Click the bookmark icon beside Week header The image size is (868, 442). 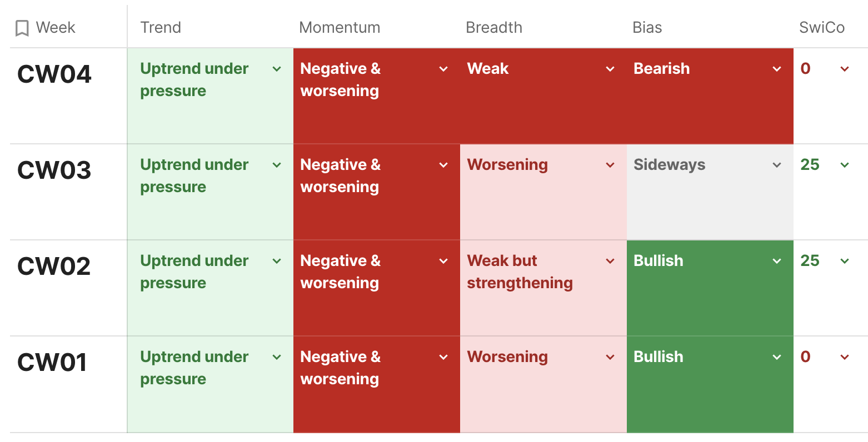point(22,28)
